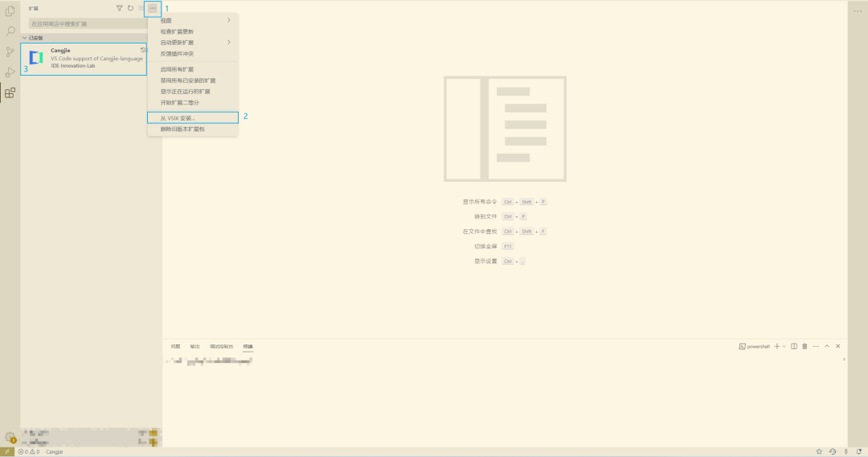Expand the 视图 submenu
This screenshot has height=457, width=868.
point(193,20)
